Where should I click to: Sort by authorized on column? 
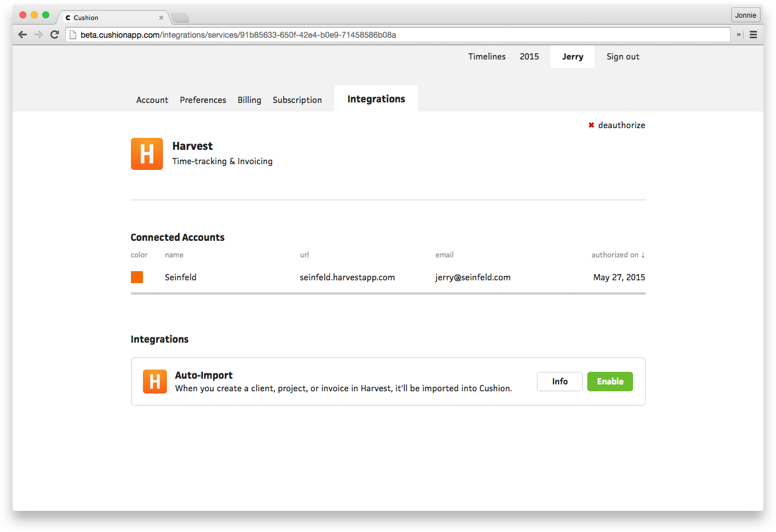618,255
